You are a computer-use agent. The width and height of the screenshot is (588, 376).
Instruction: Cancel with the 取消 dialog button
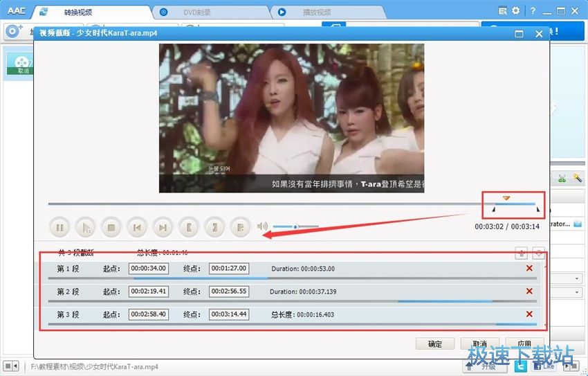pyautogui.click(x=479, y=343)
